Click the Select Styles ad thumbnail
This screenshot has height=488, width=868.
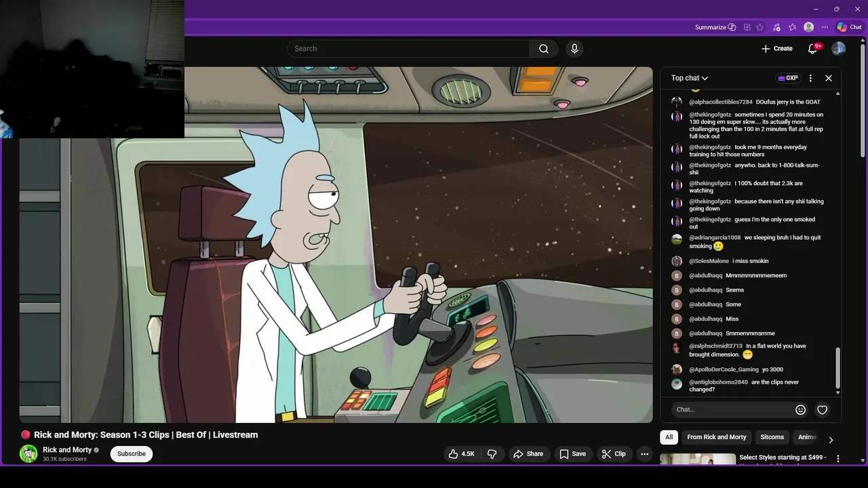pos(698,460)
